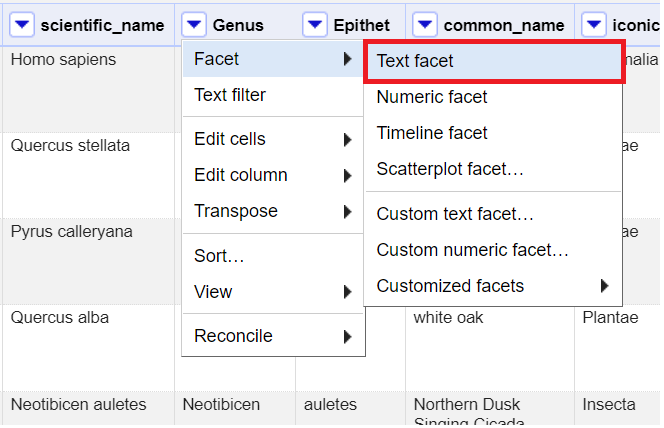Click the scientific_name column header text
The image size is (664, 428).
click(102, 25)
